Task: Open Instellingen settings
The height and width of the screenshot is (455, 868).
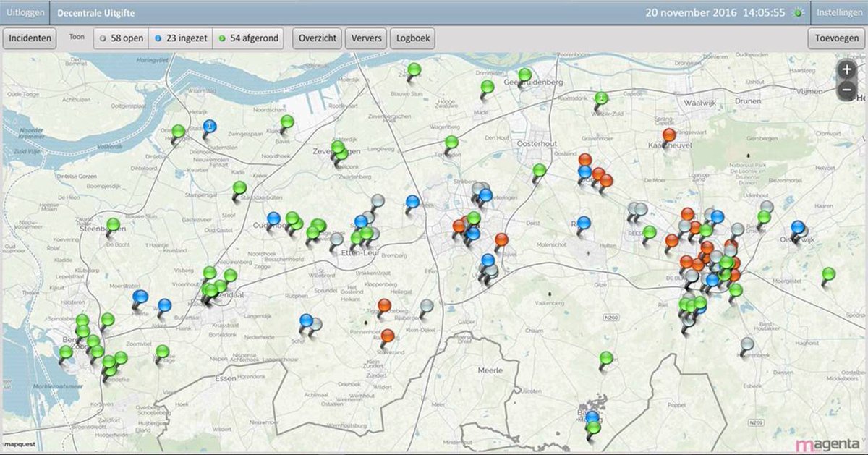Action: pos(840,13)
